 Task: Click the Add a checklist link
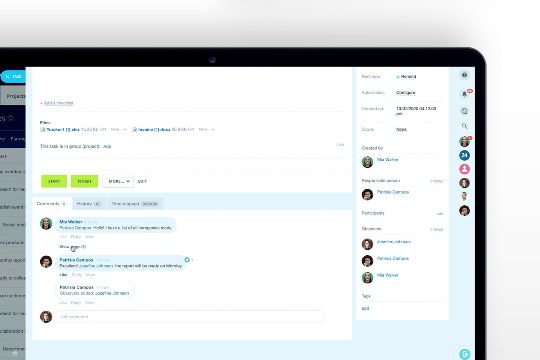(57, 103)
